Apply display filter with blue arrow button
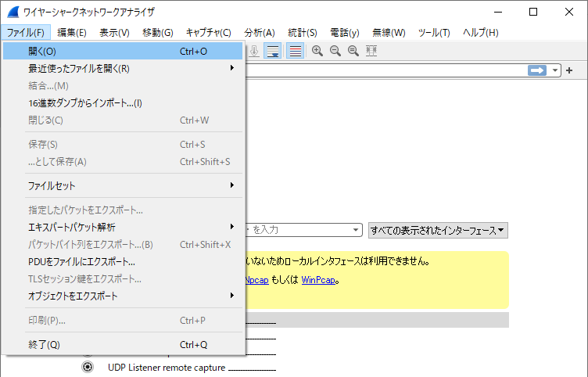 (537, 70)
